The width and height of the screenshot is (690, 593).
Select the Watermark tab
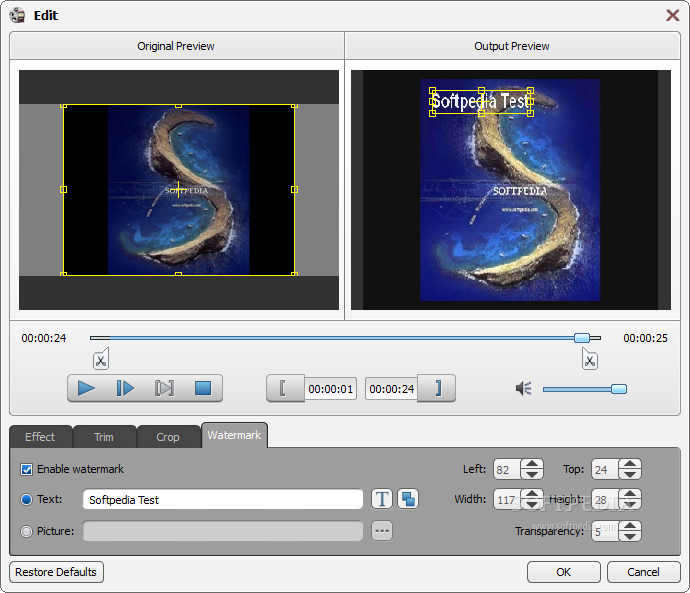click(234, 435)
